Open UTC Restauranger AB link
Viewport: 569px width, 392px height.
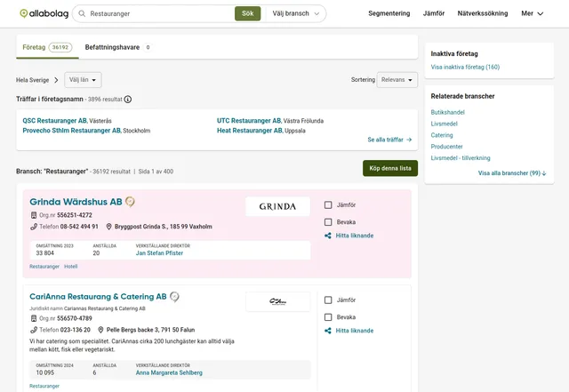249,121
